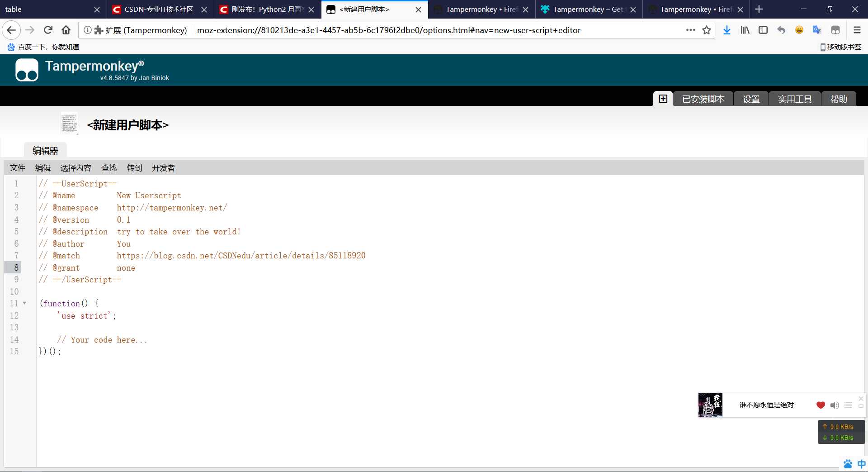Close the <新建用户脚本> tab

(x=418, y=10)
